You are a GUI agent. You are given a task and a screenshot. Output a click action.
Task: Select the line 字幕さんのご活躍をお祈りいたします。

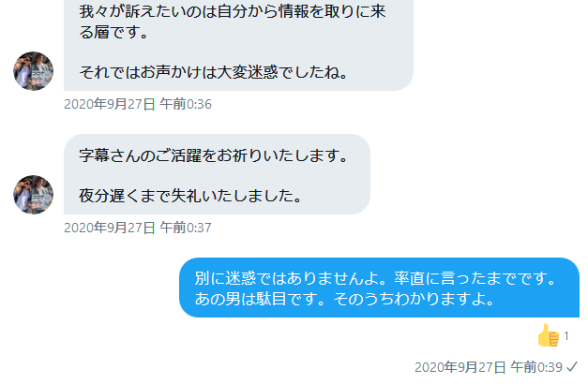click(214, 155)
